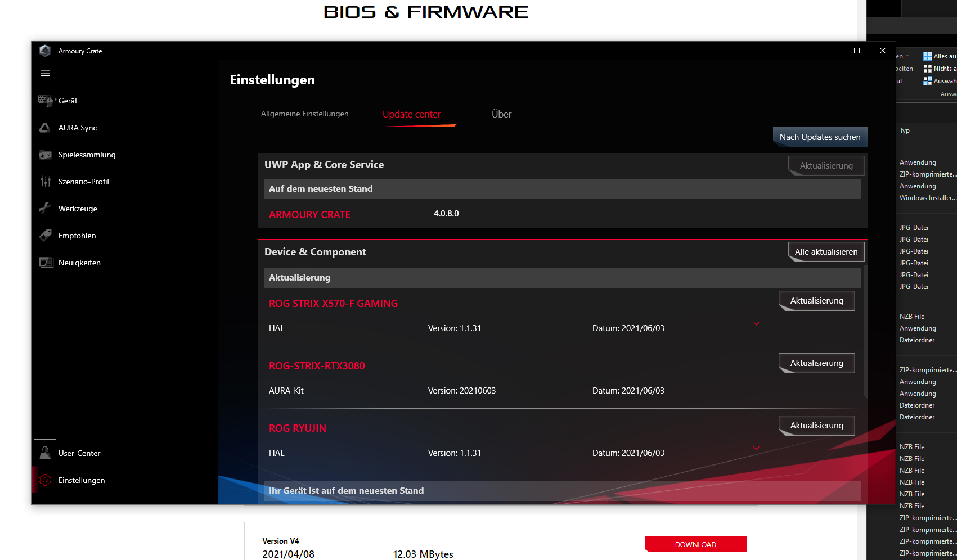Click the red DOWNLOAD button on webpage

[x=695, y=544]
